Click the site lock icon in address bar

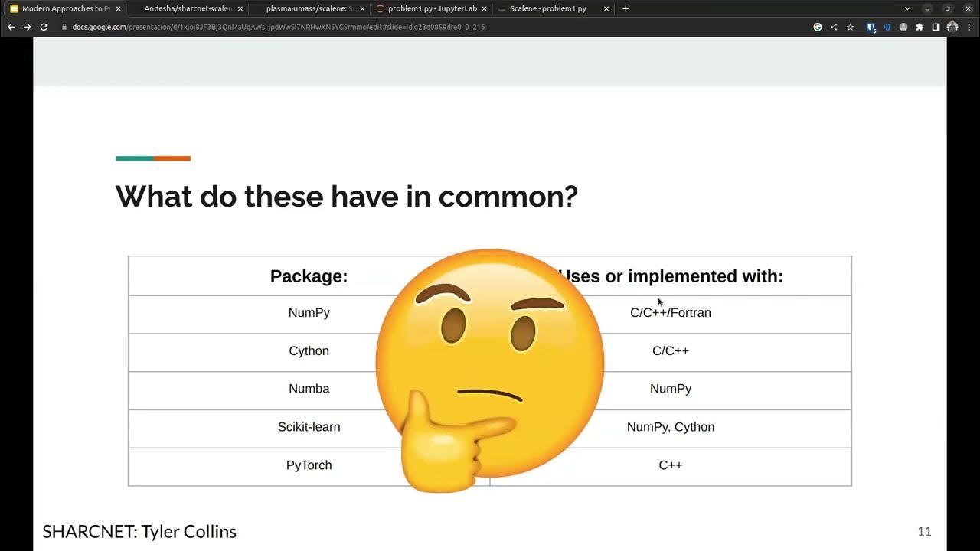pos(64,27)
